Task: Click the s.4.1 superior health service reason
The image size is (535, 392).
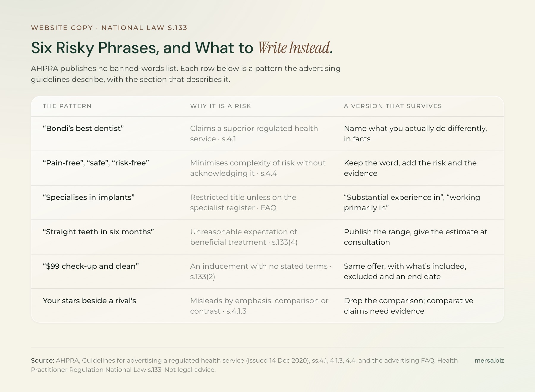Action: tap(254, 134)
